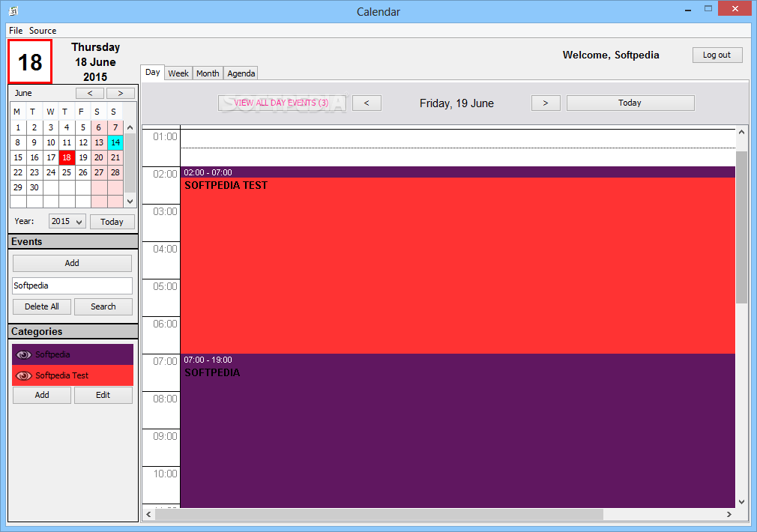
Task: Click the day view vertical scrollbar thumb
Action: point(741,227)
